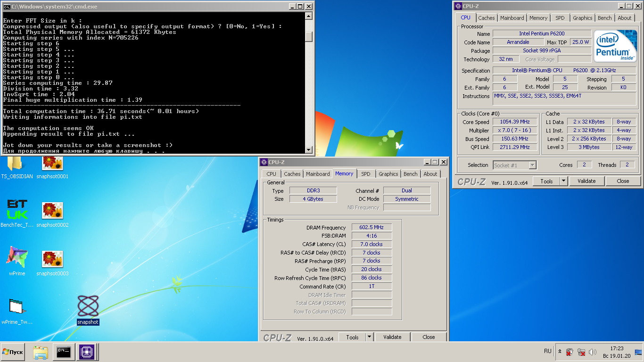
Task: Expand the Tools dropdown arrow in the CPU-Z CPU window
Action: [x=563, y=181]
